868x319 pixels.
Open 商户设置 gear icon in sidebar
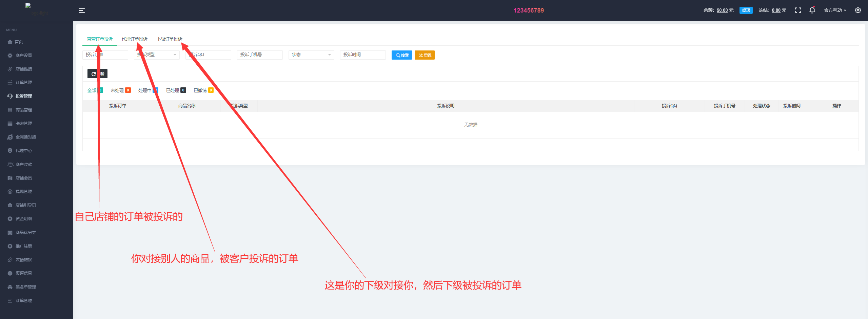tap(10, 56)
